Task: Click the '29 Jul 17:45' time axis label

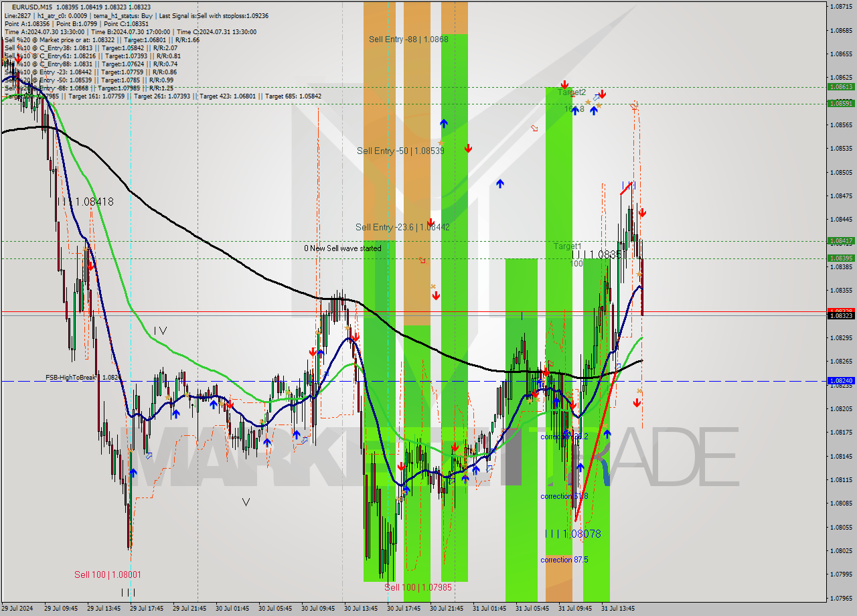Action: coord(147,609)
